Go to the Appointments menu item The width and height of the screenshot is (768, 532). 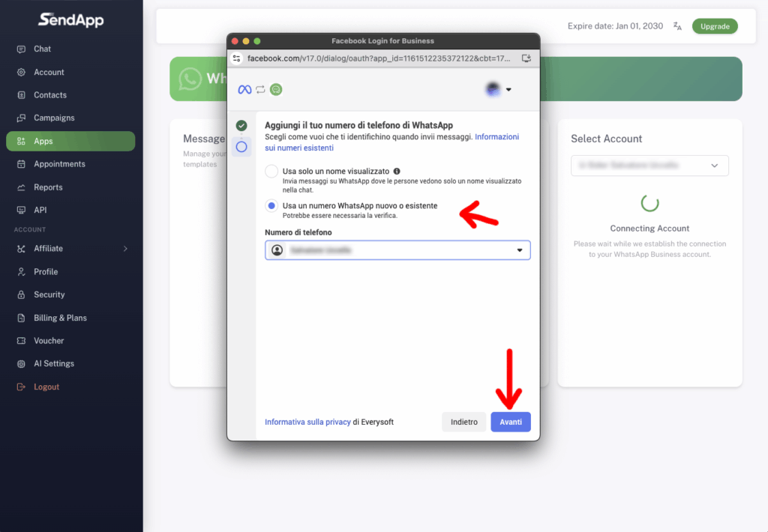[x=59, y=164]
